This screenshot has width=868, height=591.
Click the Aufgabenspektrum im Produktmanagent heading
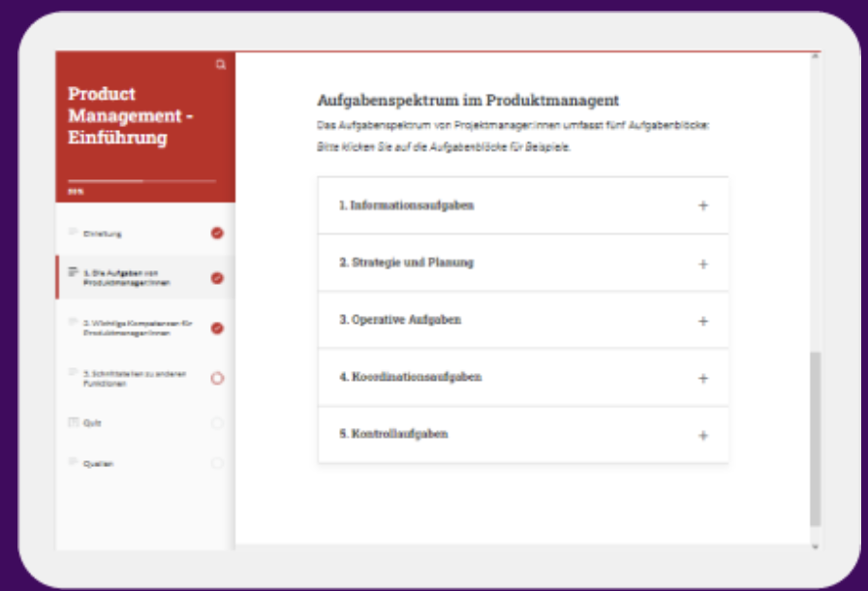pos(468,100)
